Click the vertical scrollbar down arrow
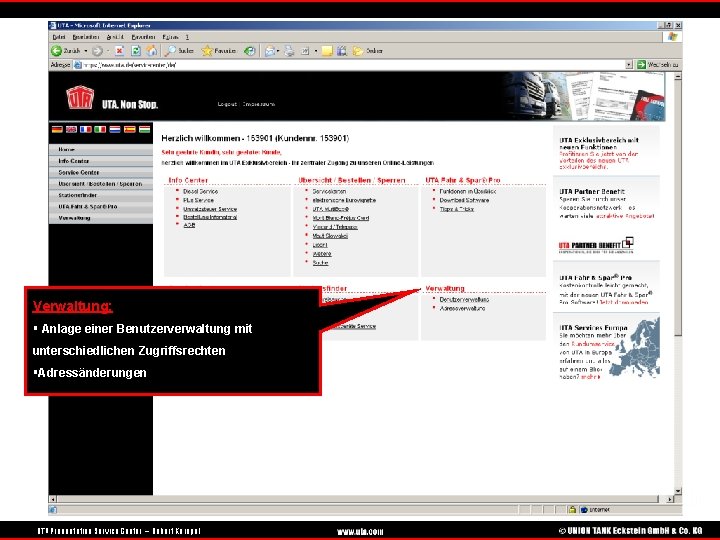This screenshot has width=720, height=540. pyautogui.click(x=678, y=491)
